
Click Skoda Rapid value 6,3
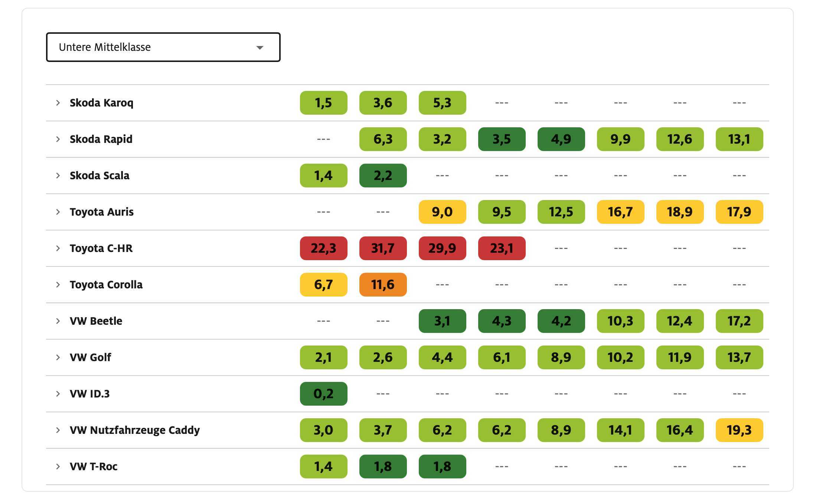pyautogui.click(x=383, y=139)
